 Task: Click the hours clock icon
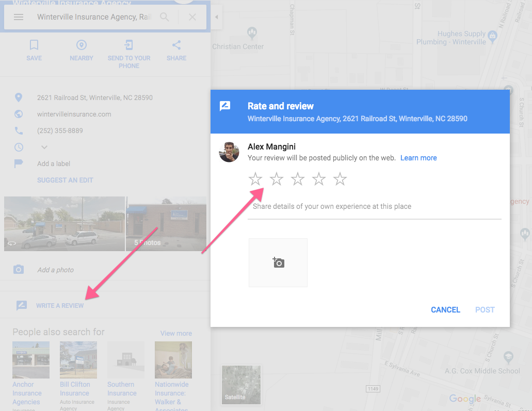pos(19,147)
